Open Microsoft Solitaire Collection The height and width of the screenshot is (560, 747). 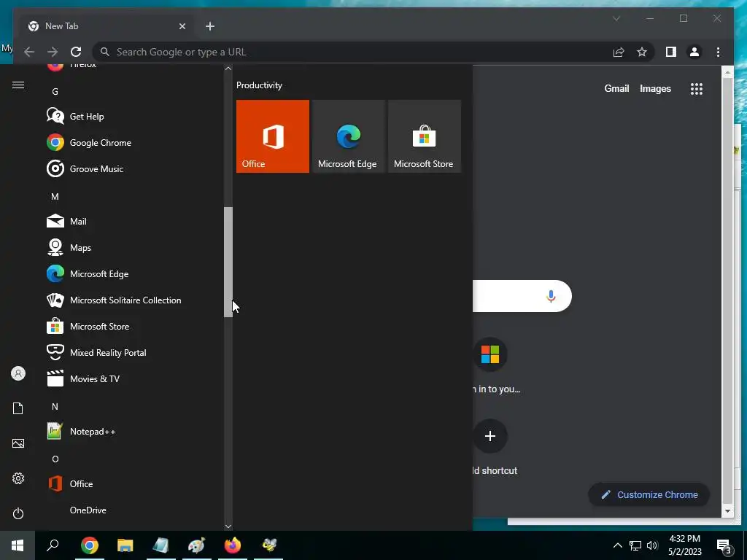point(115,300)
